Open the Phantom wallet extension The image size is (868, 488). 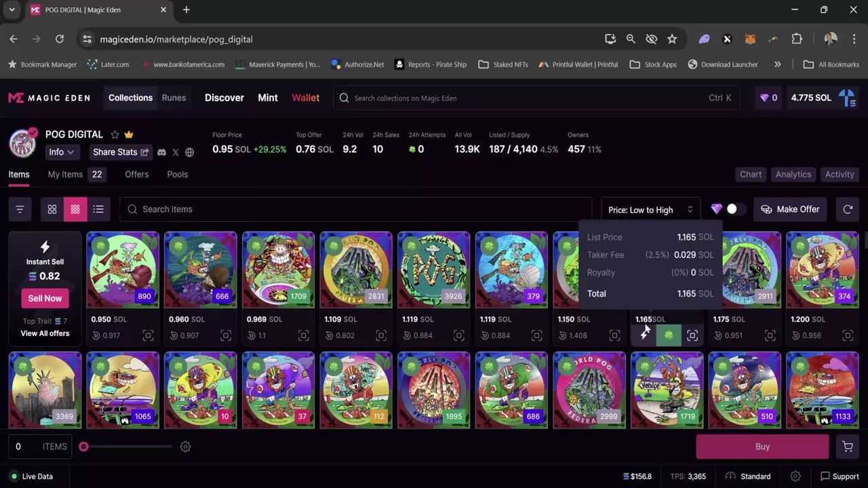tap(704, 39)
